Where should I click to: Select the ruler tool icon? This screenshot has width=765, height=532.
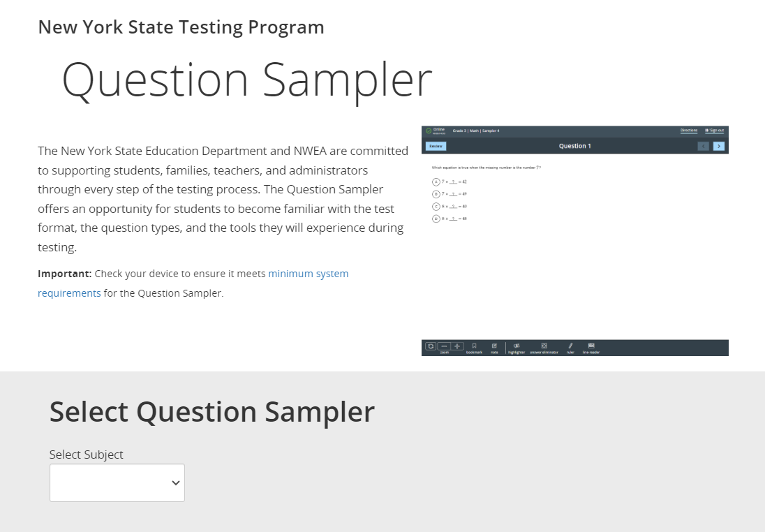point(570,346)
